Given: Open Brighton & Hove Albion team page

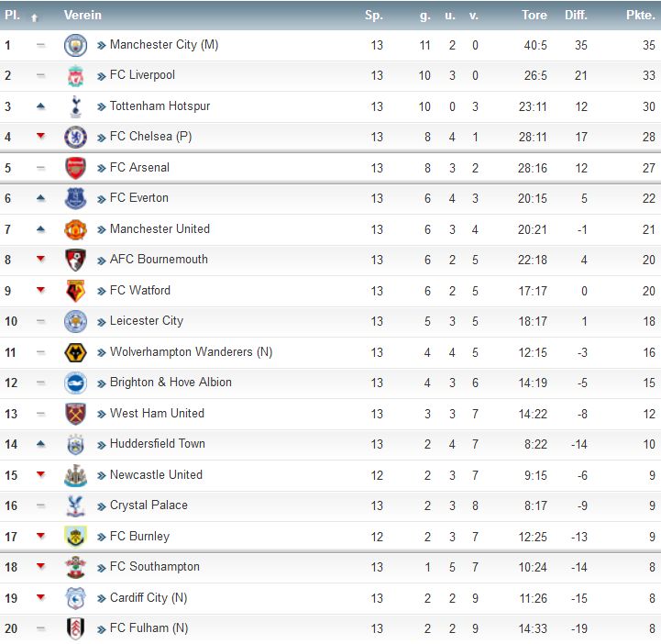Looking at the screenshot, I should click(x=171, y=383).
